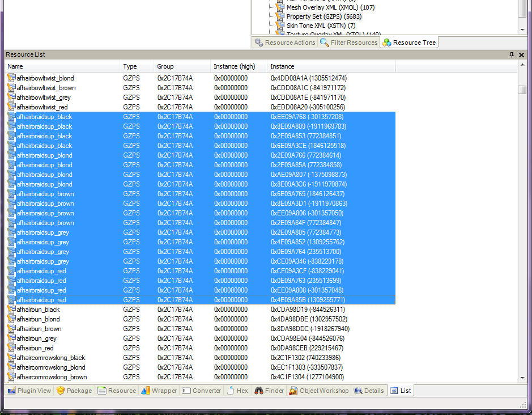The image size is (532, 415).
Task: Click the Resource Actions gears icon
Action: (258, 42)
